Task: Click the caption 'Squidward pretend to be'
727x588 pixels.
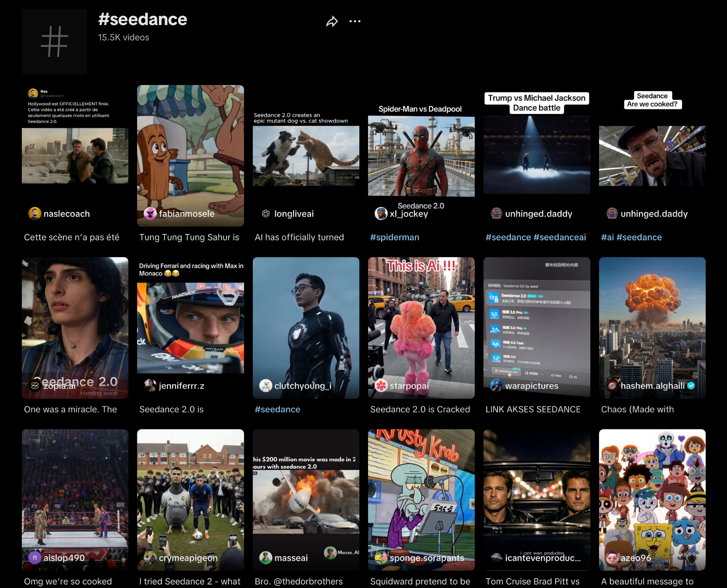Action: point(420,582)
